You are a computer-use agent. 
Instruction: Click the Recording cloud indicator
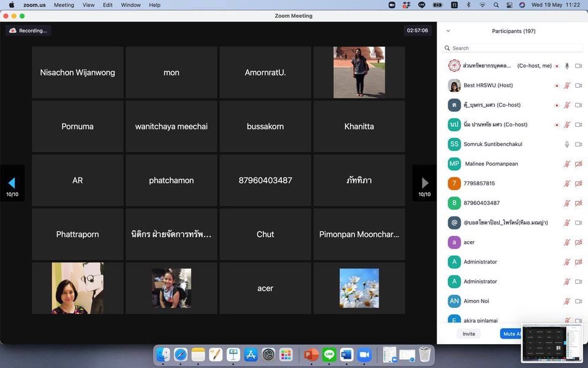click(x=28, y=31)
